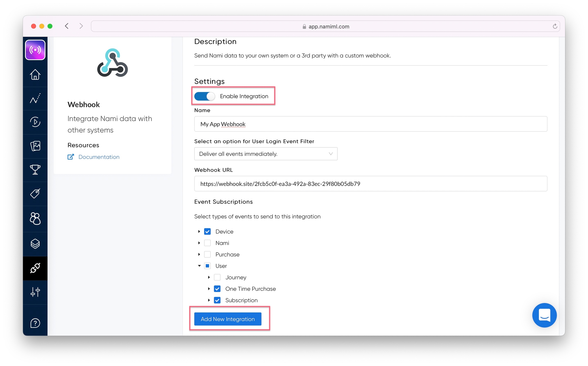Uncheck the Device checkbox
588x366 pixels.
tap(207, 232)
